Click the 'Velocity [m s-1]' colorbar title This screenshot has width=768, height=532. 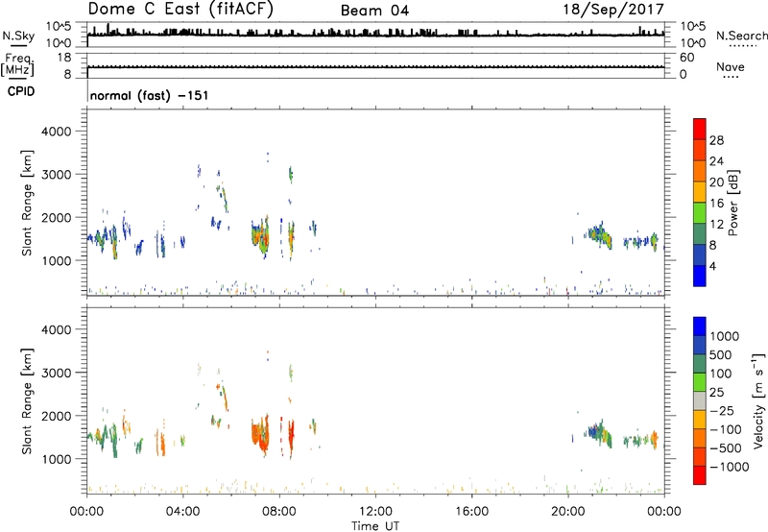pyautogui.click(x=758, y=400)
